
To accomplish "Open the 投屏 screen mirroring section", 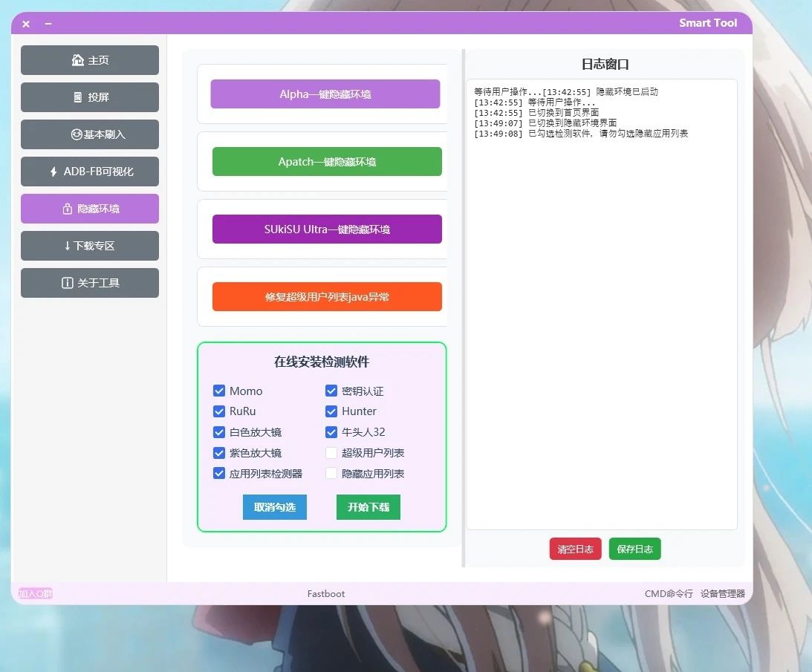I will [x=90, y=97].
